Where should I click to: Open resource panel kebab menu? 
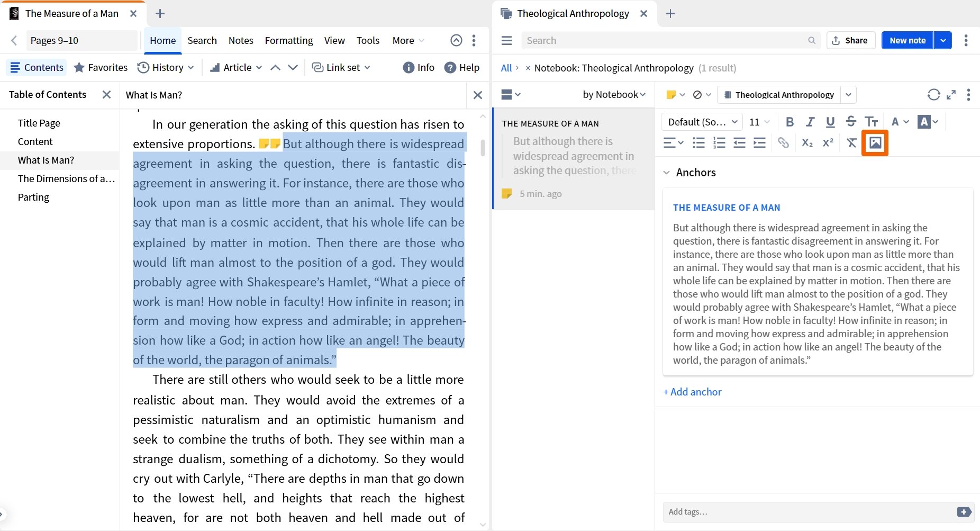pos(474,40)
